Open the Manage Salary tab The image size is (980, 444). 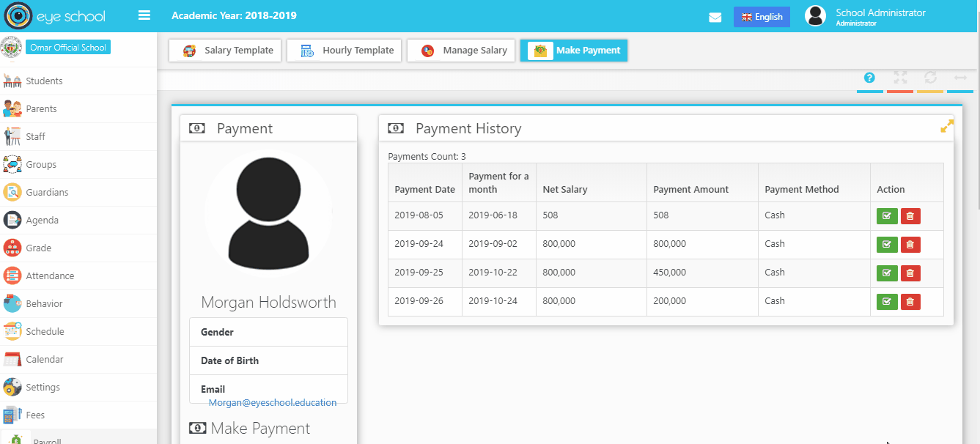pyautogui.click(x=461, y=51)
